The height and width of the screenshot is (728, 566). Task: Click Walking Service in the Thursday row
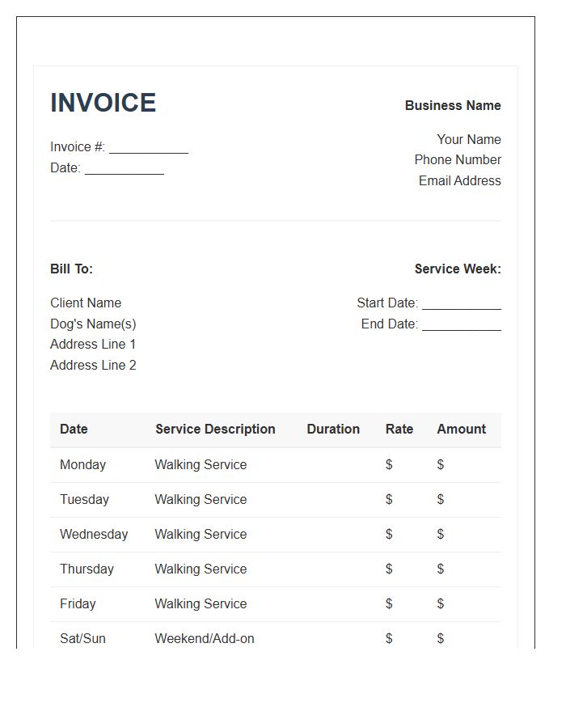point(201,569)
